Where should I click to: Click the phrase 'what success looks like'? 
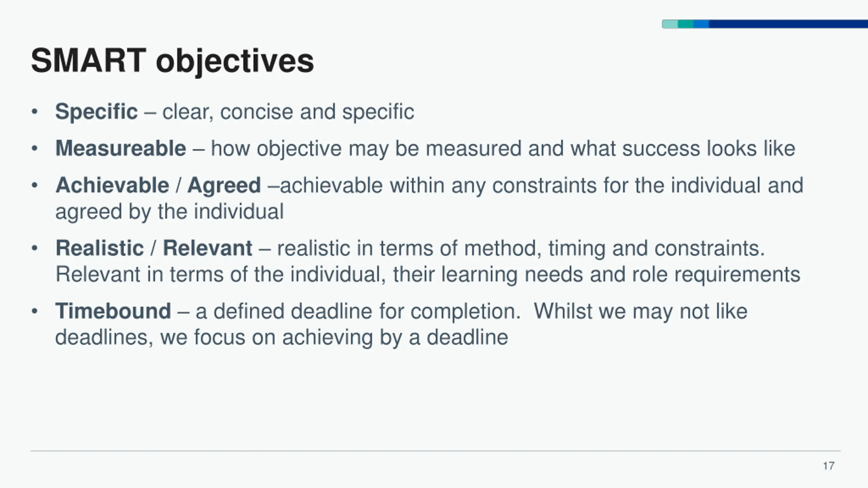click(683, 148)
